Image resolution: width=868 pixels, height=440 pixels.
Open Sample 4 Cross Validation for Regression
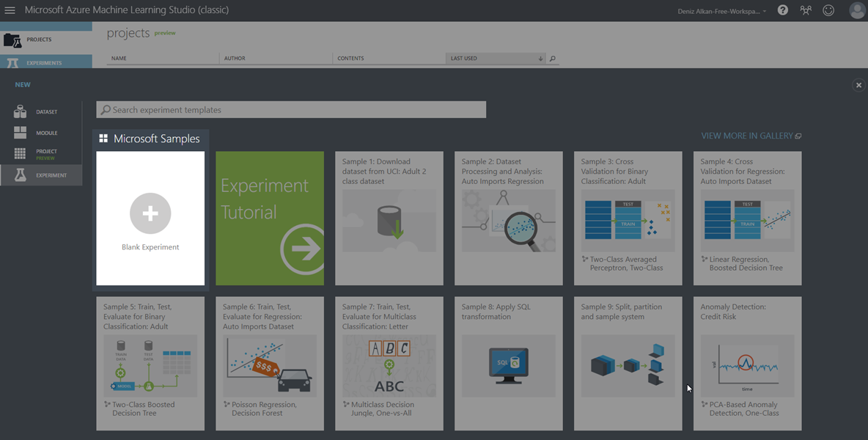coord(747,218)
